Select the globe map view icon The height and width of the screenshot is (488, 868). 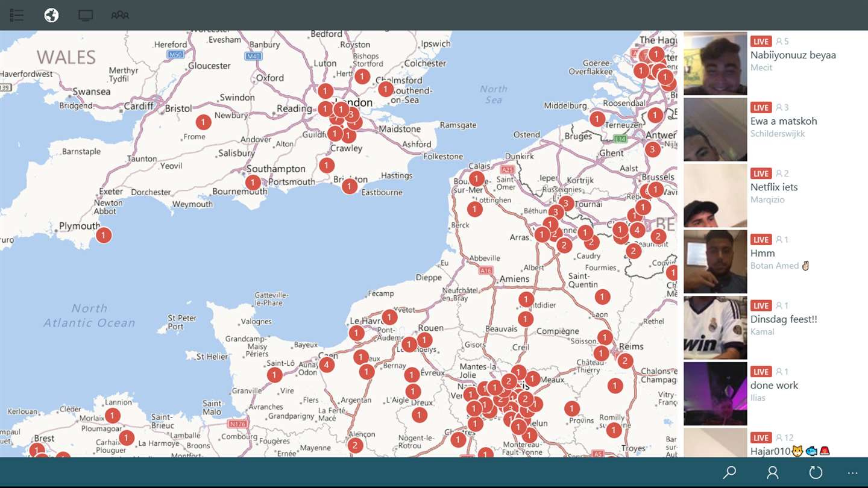point(51,15)
